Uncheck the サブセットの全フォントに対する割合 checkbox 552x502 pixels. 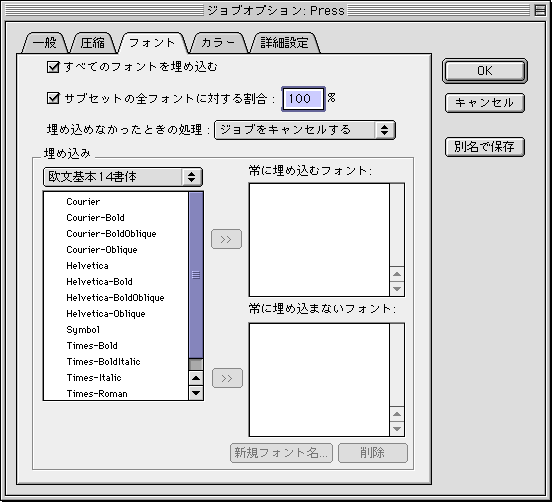tap(53, 98)
